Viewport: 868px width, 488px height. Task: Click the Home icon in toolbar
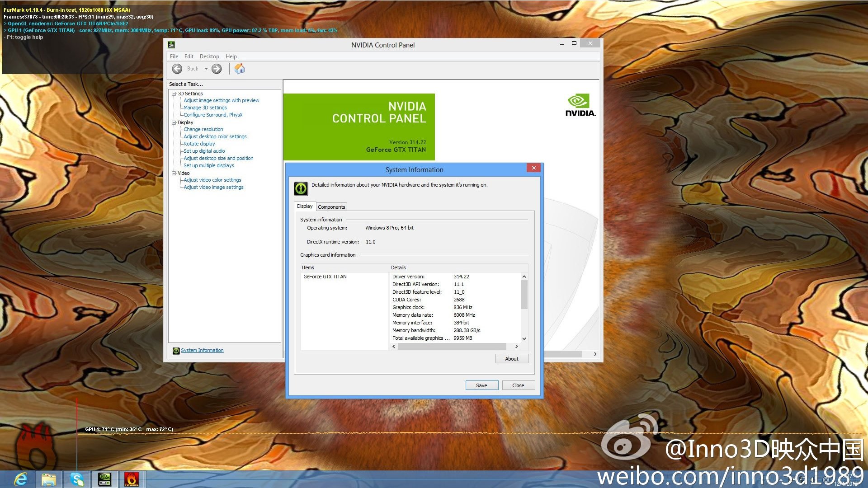pyautogui.click(x=240, y=69)
